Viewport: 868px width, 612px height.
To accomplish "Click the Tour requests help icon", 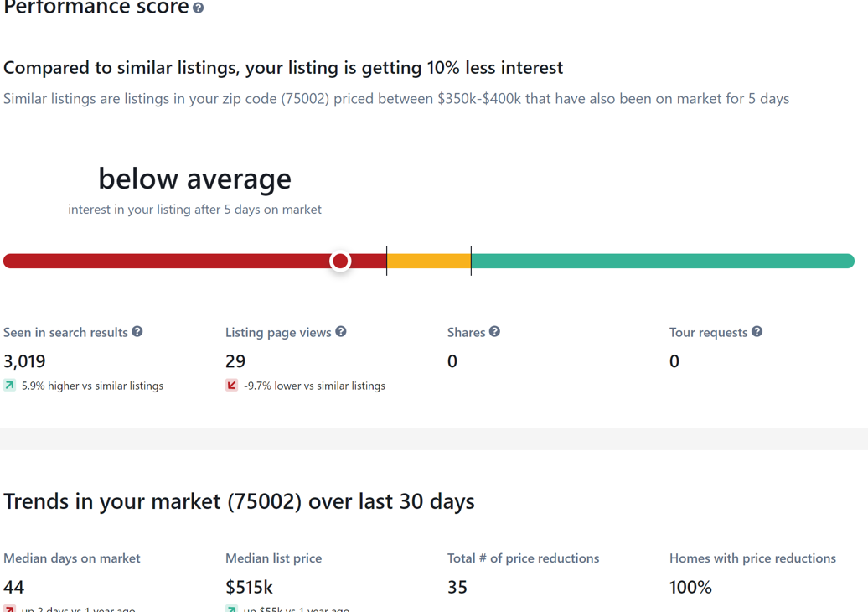I will pyautogui.click(x=757, y=332).
